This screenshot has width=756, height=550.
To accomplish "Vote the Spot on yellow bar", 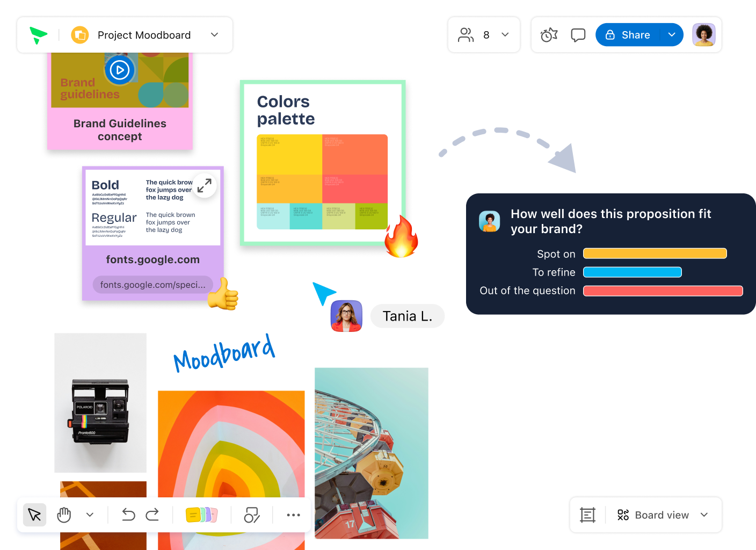I will click(655, 254).
